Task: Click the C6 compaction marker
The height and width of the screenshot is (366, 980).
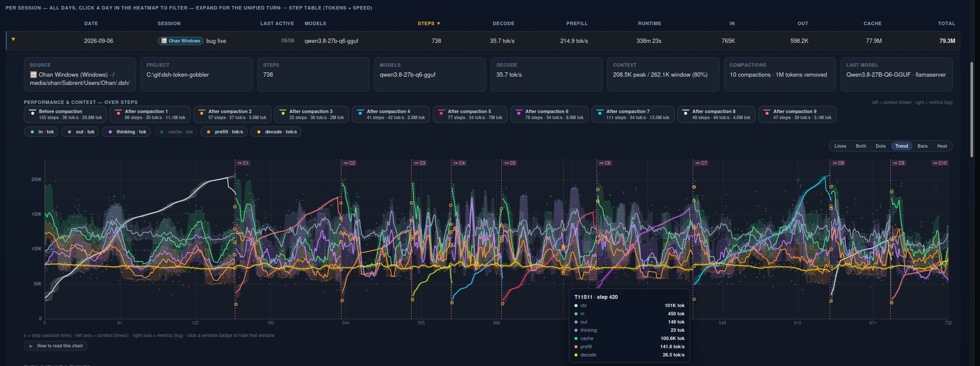Action: click(x=605, y=163)
